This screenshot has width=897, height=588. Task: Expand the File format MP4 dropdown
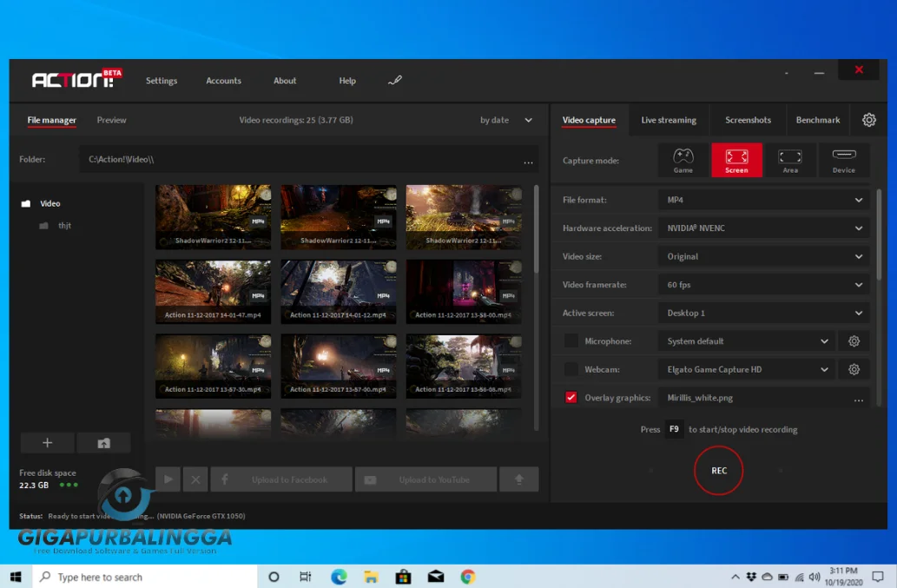pos(762,200)
